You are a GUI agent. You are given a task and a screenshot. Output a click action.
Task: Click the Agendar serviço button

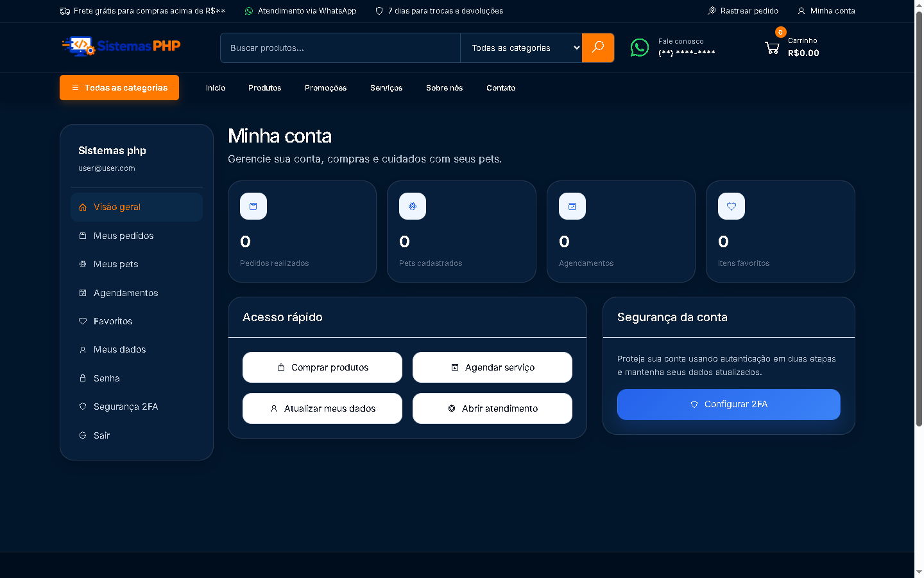click(x=492, y=367)
